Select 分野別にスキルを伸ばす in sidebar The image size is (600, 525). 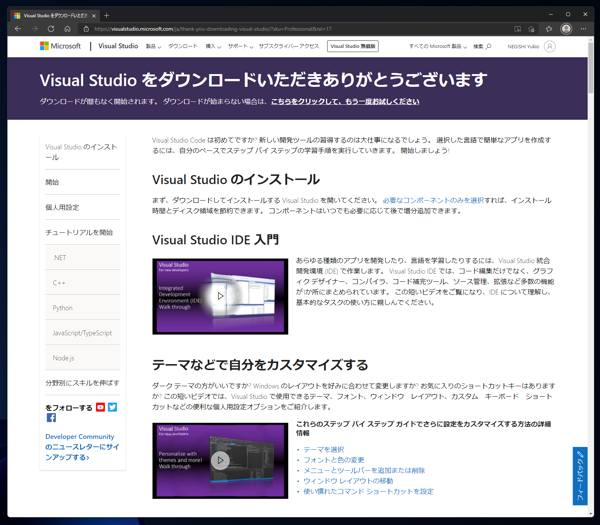point(82,383)
